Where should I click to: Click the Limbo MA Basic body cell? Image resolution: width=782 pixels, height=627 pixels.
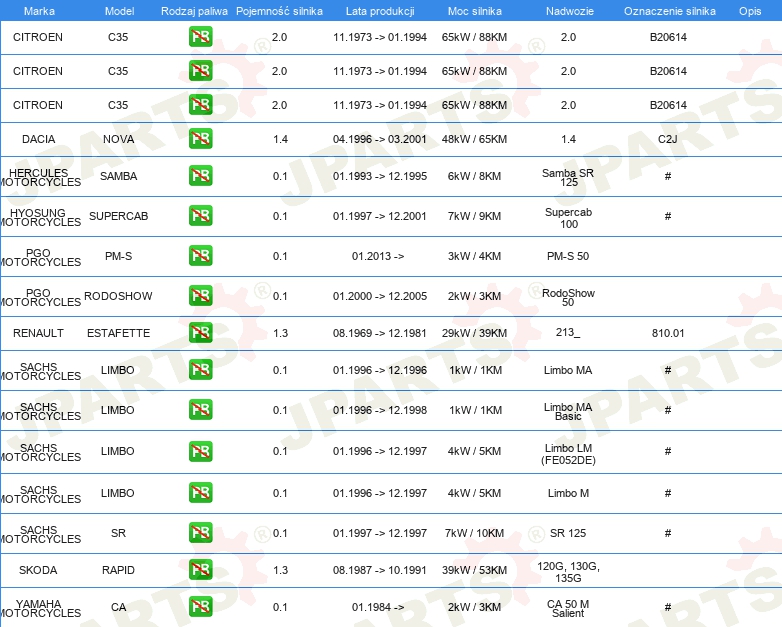pos(568,411)
